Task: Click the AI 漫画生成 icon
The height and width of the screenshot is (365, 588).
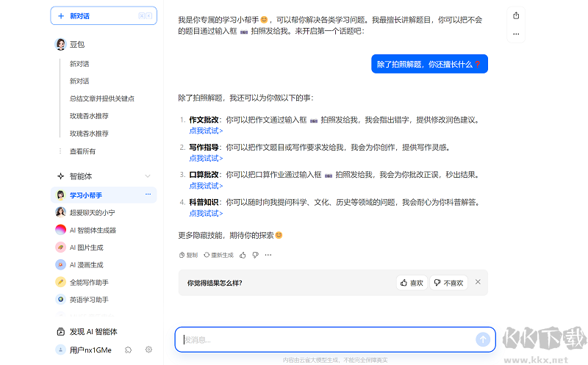Action: point(60,264)
